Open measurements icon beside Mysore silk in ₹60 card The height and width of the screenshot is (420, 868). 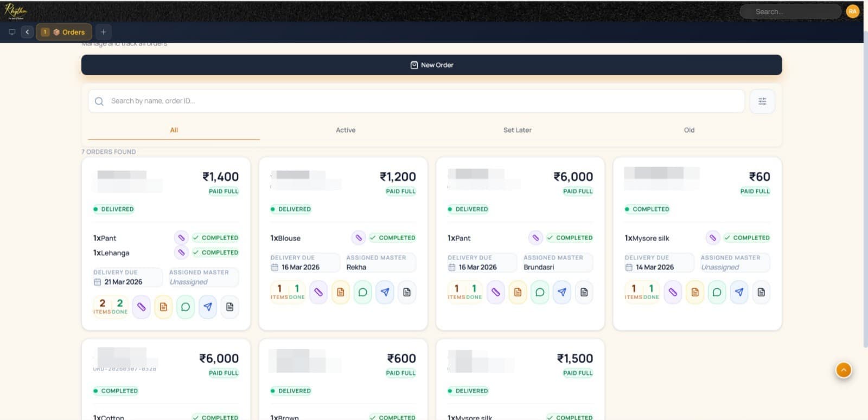point(713,237)
